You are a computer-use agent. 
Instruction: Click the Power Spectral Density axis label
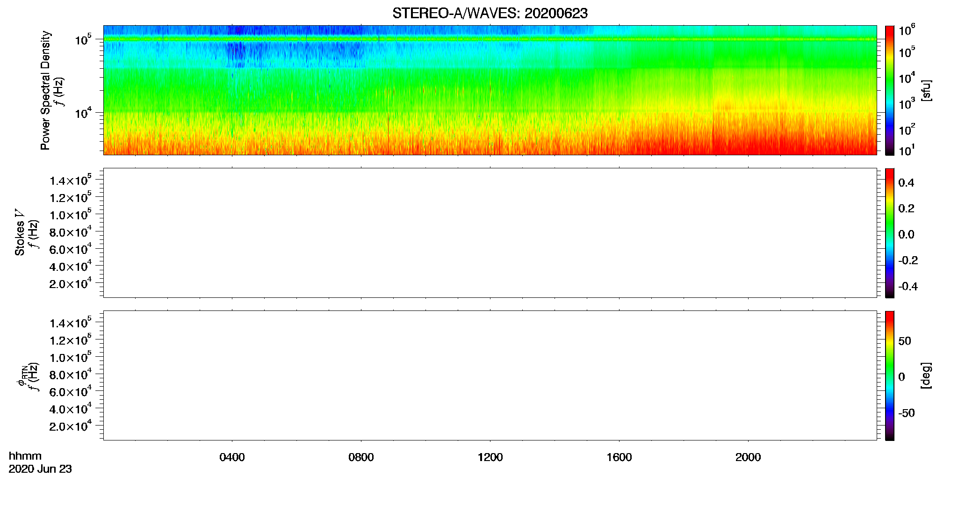[x=45, y=90]
